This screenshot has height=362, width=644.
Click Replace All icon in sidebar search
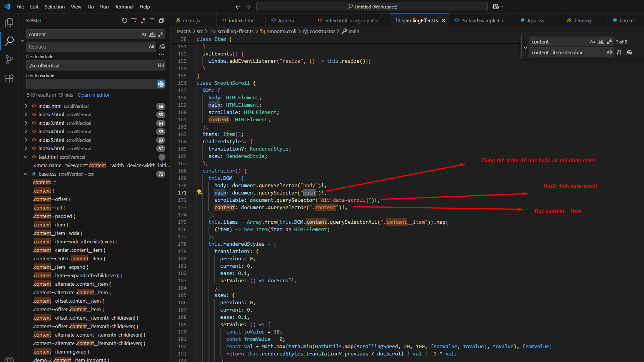(162, 47)
